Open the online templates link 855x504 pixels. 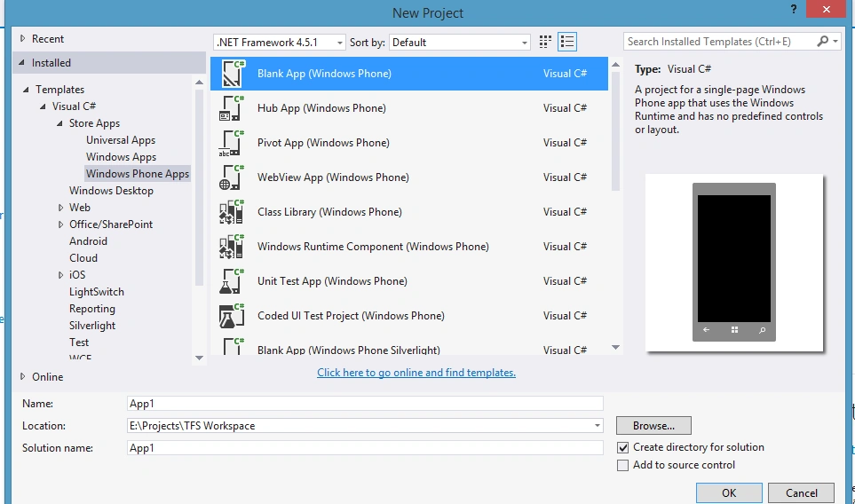[416, 373]
